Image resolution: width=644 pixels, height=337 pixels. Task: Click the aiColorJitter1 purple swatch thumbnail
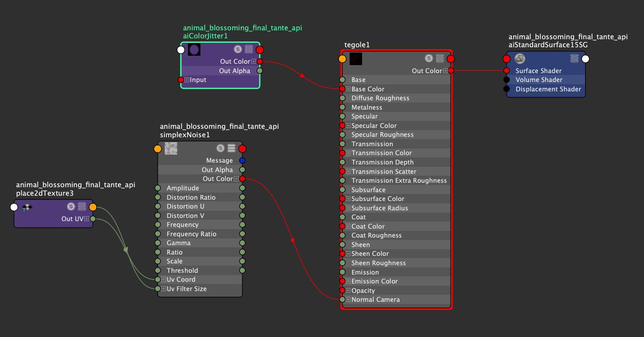pos(194,49)
